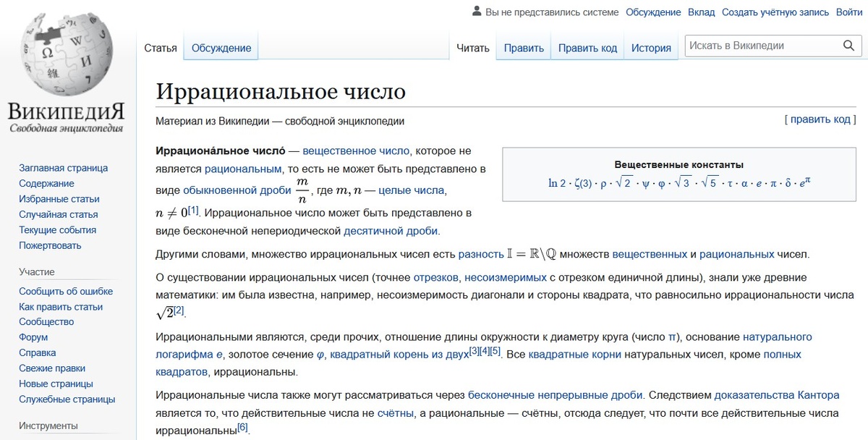Screen dimensions: 868x440
Task: Click the user silhouette icon near the top
Action: click(475, 11)
